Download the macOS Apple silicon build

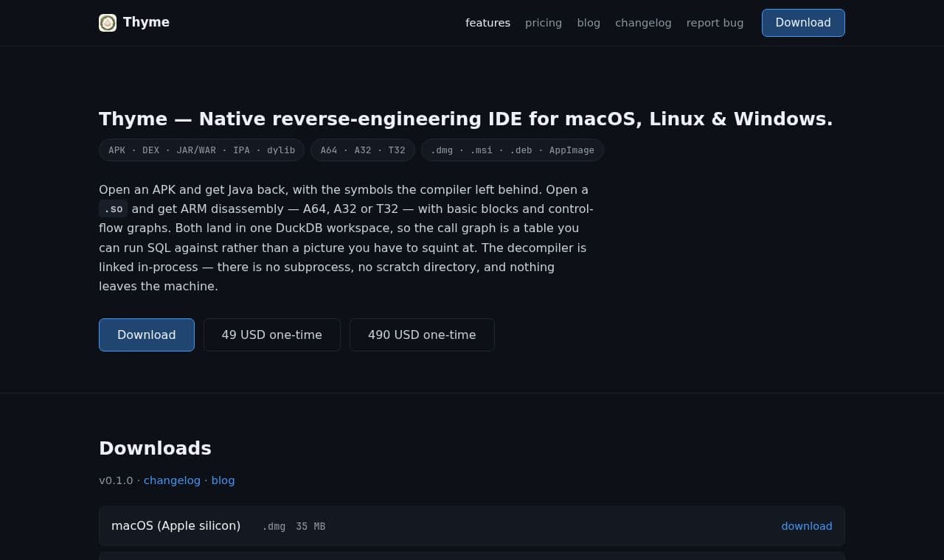click(807, 526)
